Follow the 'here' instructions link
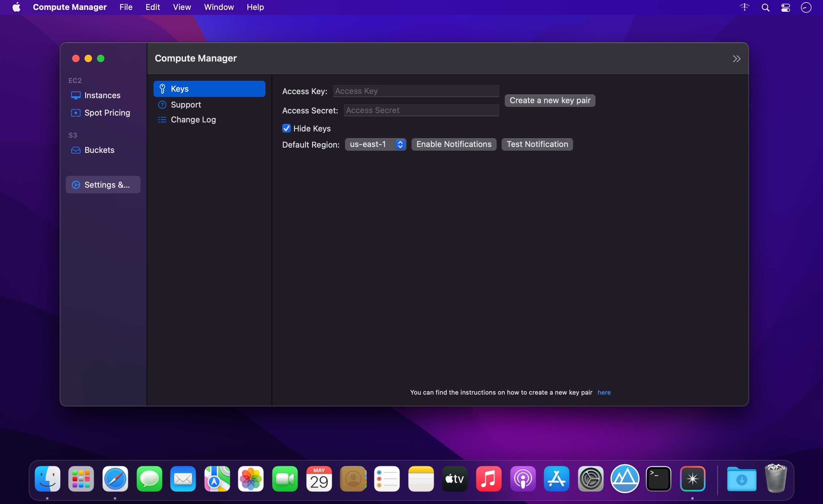This screenshot has width=823, height=504. (604, 392)
